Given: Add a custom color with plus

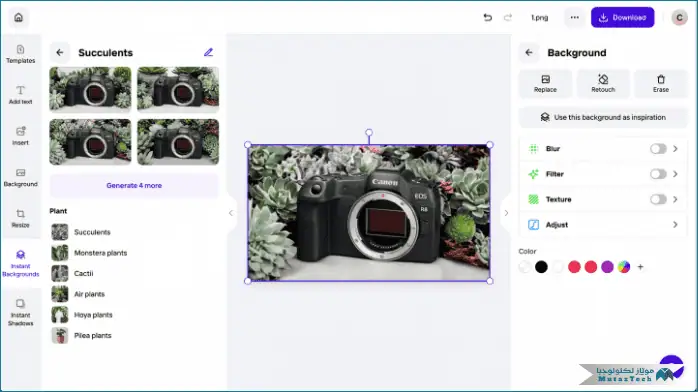Looking at the screenshot, I should point(641,267).
